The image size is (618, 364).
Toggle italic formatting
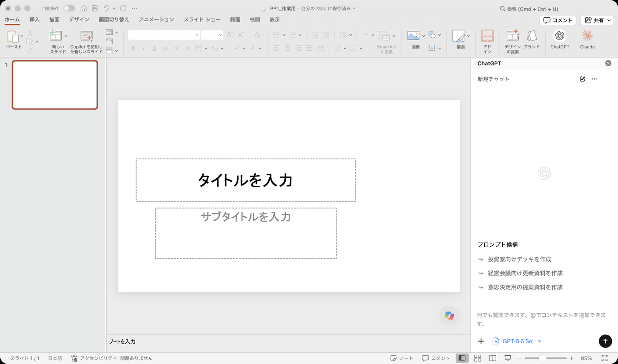click(x=143, y=48)
